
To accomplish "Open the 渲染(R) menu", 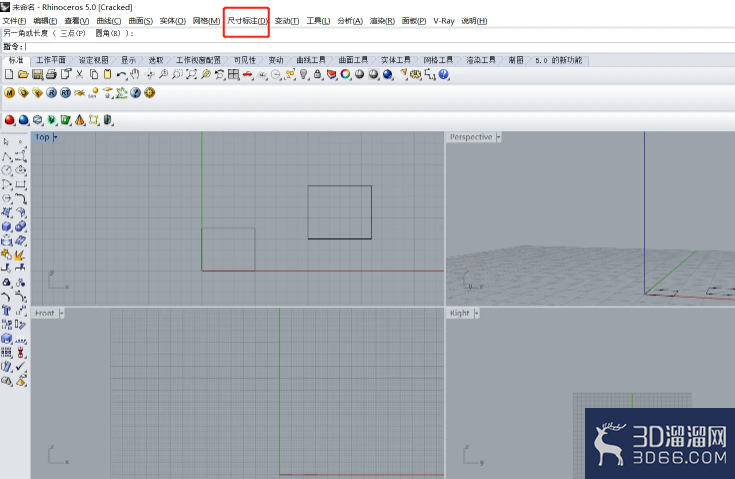I will (382, 21).
